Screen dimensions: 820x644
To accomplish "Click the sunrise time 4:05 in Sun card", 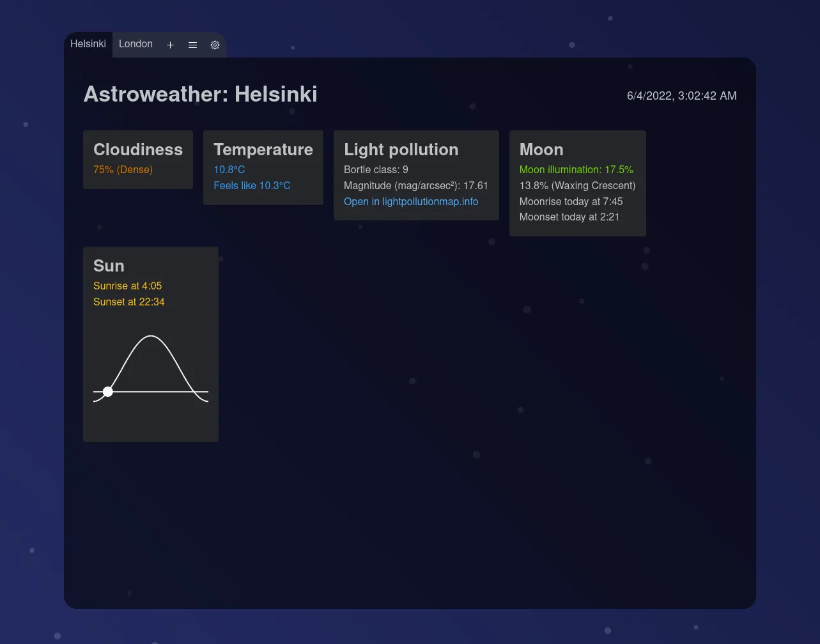I will click(127, 286).
